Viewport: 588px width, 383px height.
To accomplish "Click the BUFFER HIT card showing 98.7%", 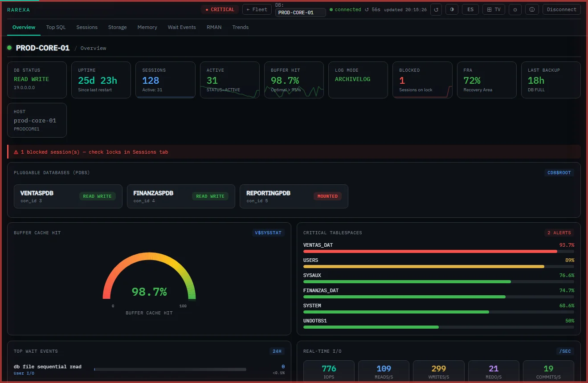I will click(x=294, y=80).
